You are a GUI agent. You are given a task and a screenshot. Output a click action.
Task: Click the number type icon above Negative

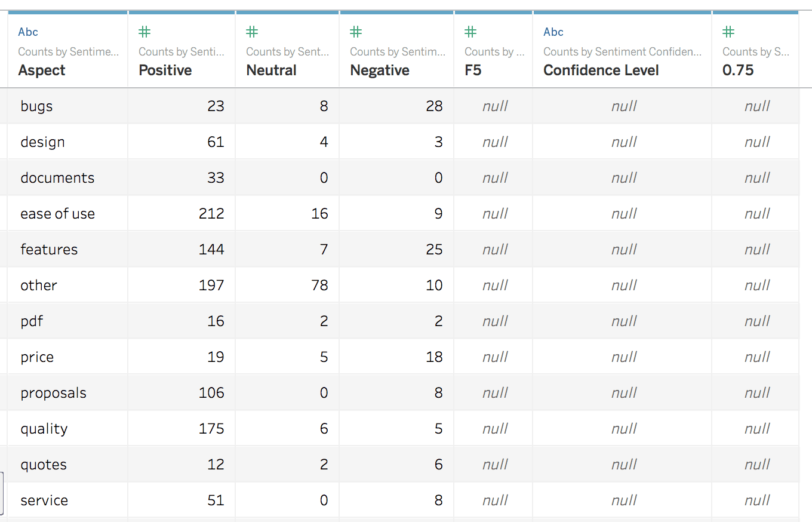pyautogui.click(x=356, y=32)
